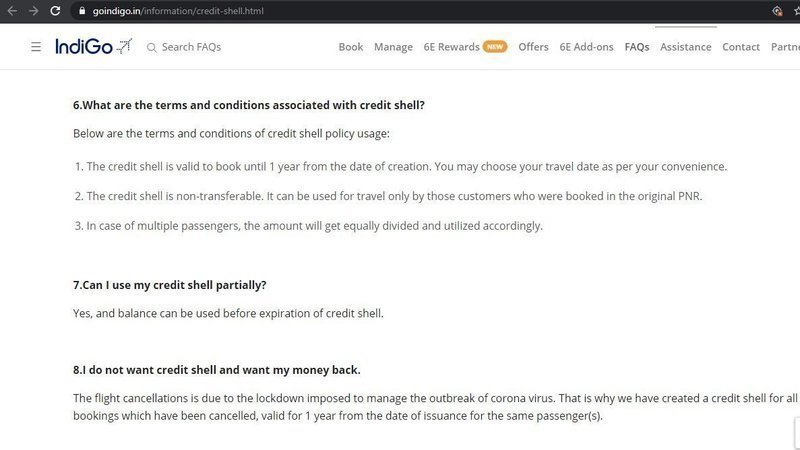
Task: Open the Manage menu
Action: (x=393, y=47)
